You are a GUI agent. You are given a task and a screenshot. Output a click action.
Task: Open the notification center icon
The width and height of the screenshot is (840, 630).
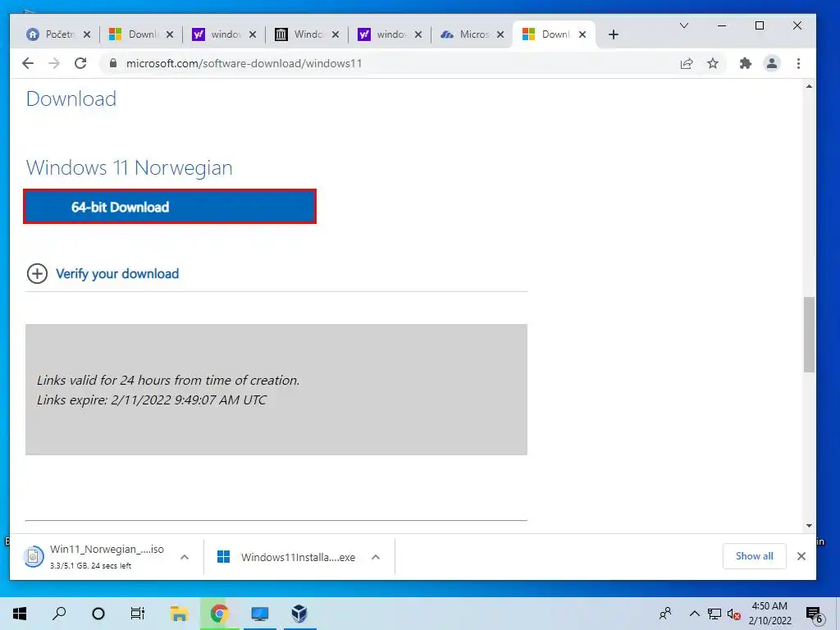point(814,614)
